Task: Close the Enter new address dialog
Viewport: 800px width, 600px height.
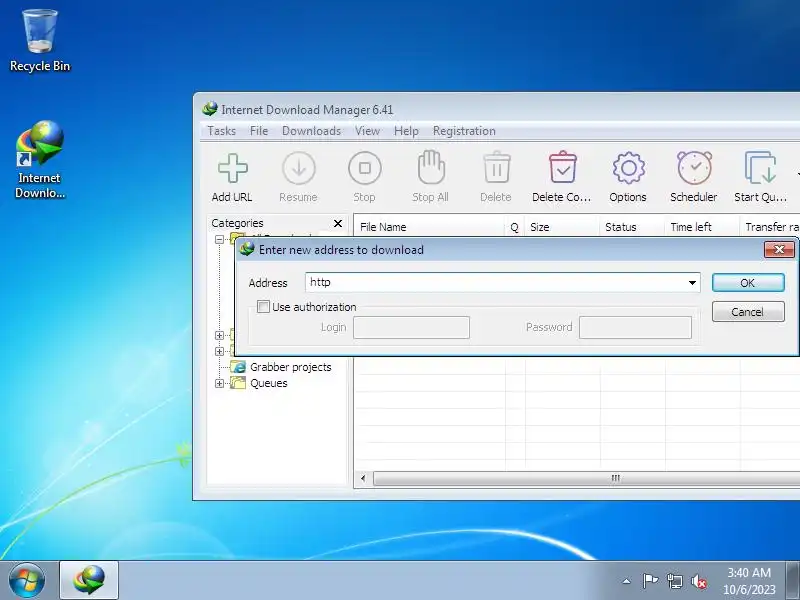Action: click(779, 249)
